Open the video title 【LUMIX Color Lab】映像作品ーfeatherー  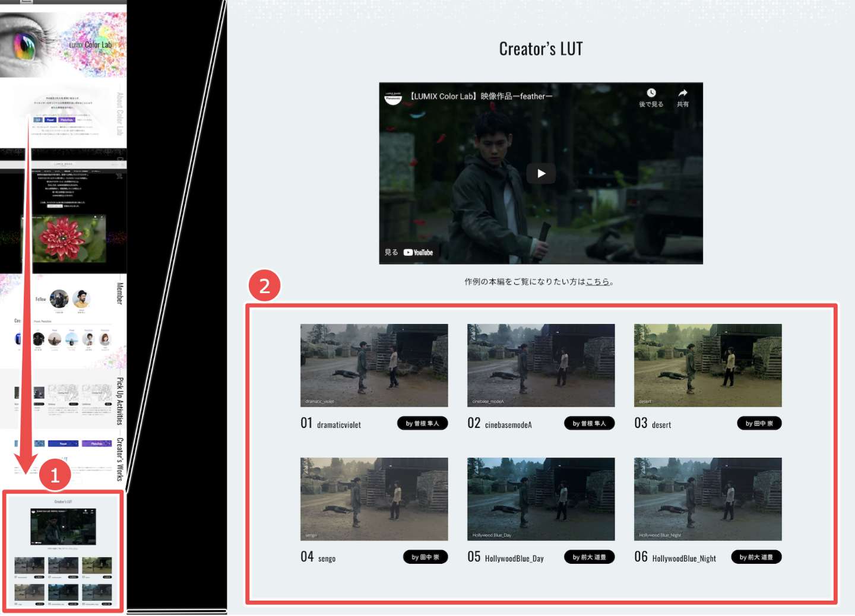[482, 96]
